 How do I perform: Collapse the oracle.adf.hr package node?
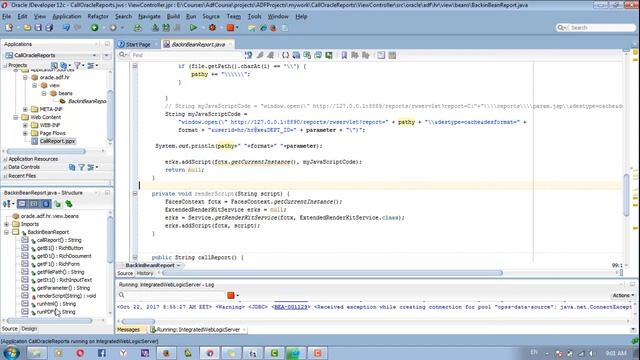[x=25, y=77]
